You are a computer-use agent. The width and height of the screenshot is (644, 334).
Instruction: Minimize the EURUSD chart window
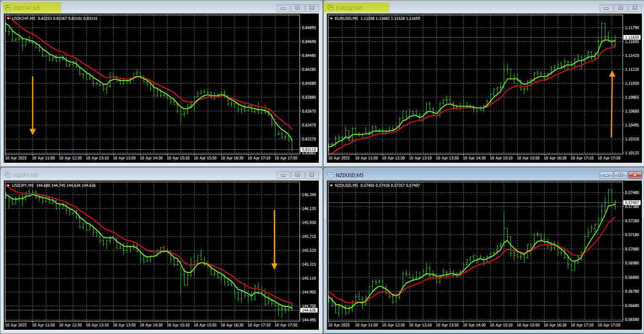[607, 8]
